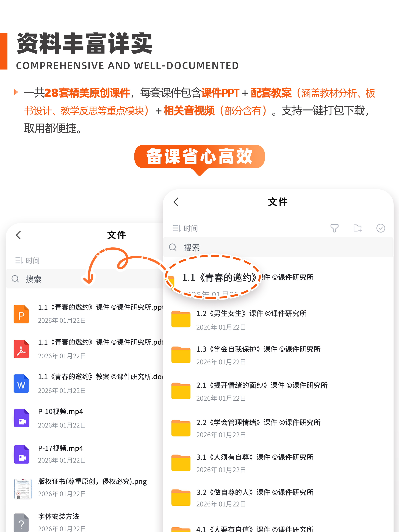This screenshot has height=532, width=399.
Task: Open folder icon for 1.3《学会自我保护》
Action: pyautogui.click(x=181, y=354)
